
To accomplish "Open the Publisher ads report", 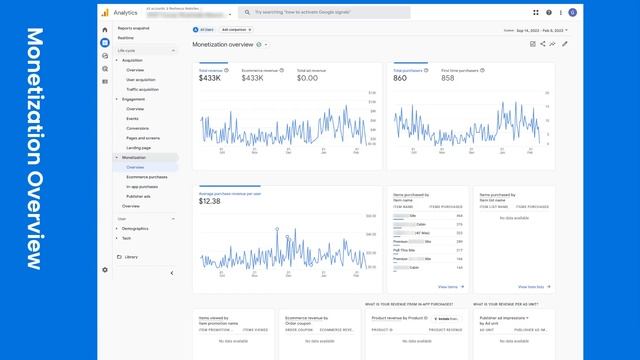I will 138,197.
